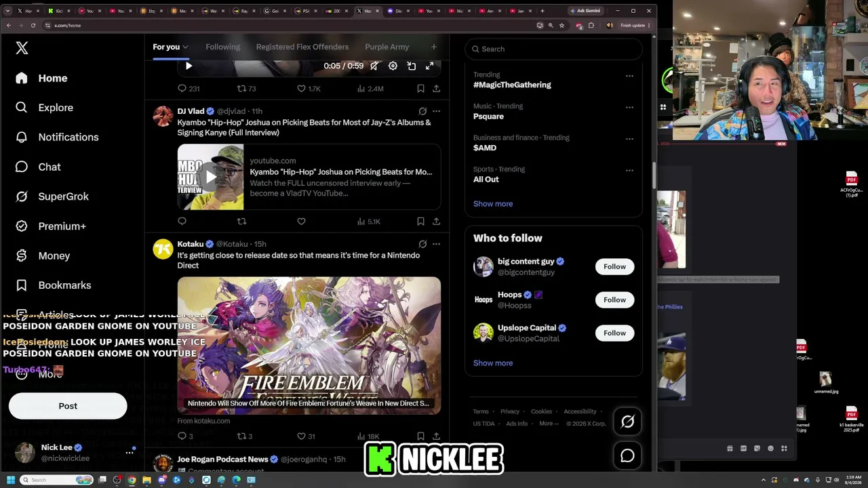Open the floating chat messages button
The width and height of the screenshot is (868, 488).
click(627, 455)
